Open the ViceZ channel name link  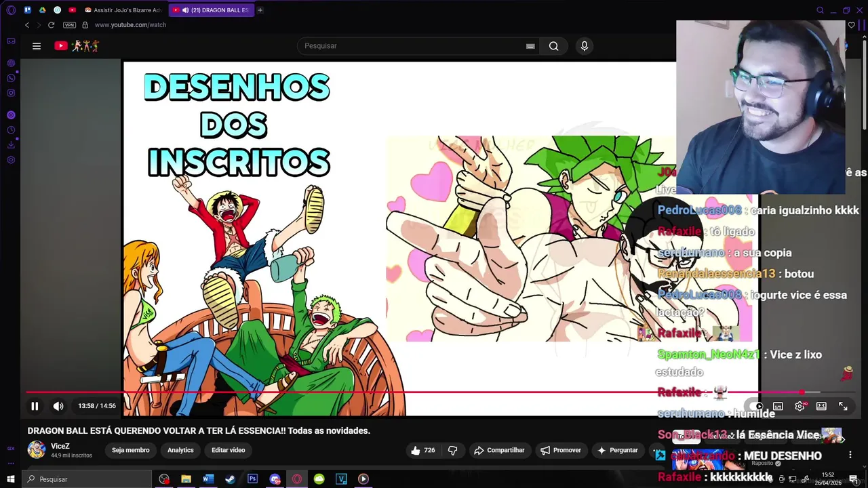pyautogui.click(x=60, y=446)
